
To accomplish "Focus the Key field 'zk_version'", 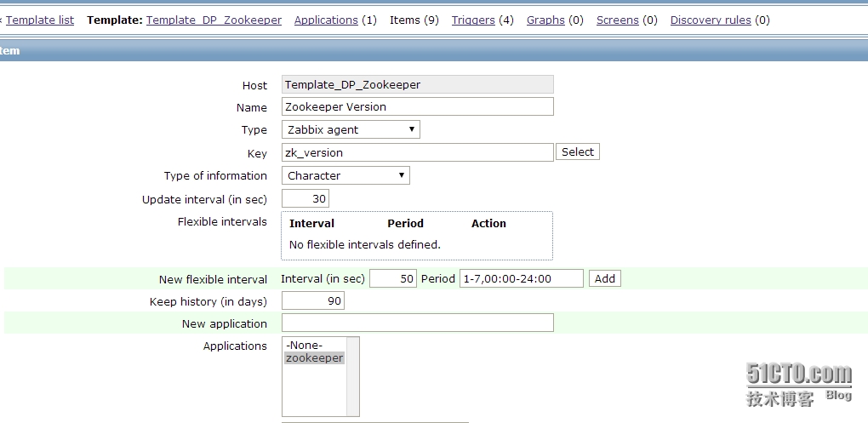I will pos(417,152).
